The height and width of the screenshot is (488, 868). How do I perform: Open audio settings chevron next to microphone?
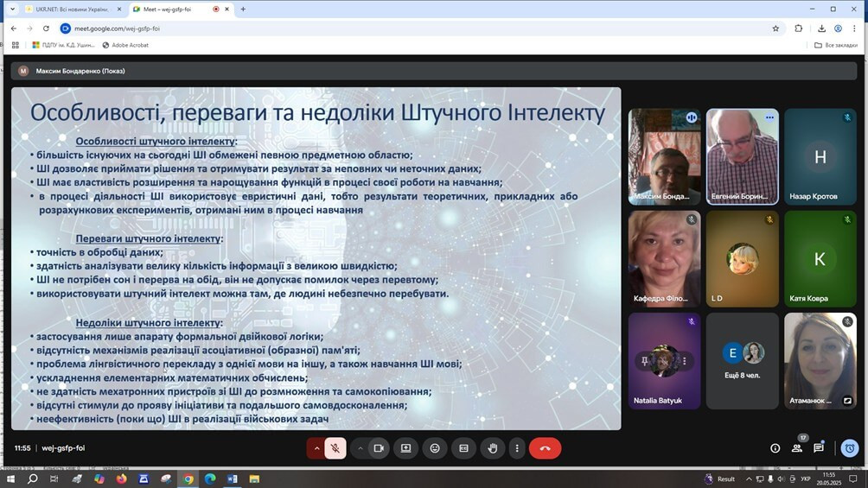[x=316, y=448]
